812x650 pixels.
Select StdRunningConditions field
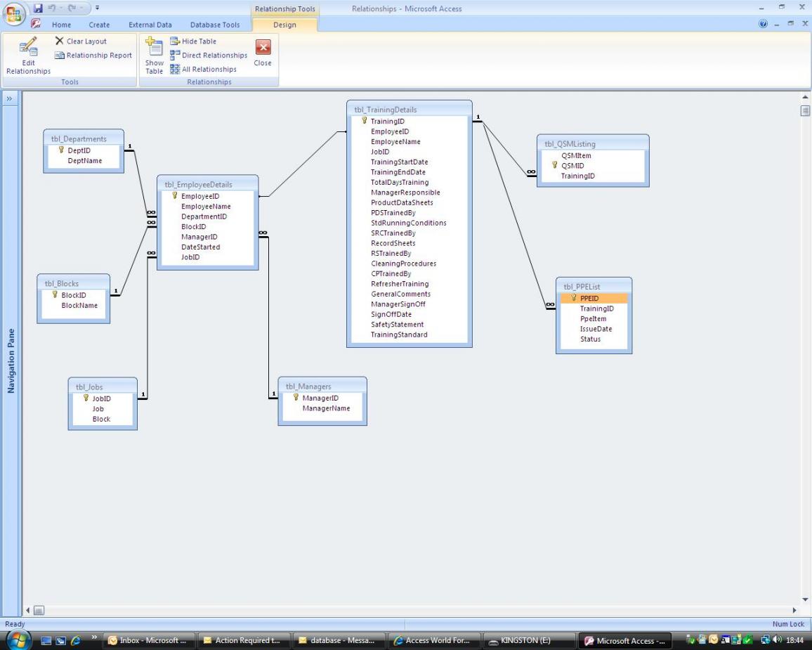[409, 223]
